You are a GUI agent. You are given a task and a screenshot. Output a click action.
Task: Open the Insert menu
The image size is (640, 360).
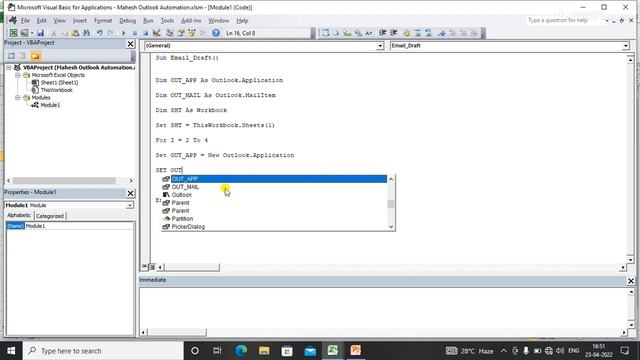[80, 20]
